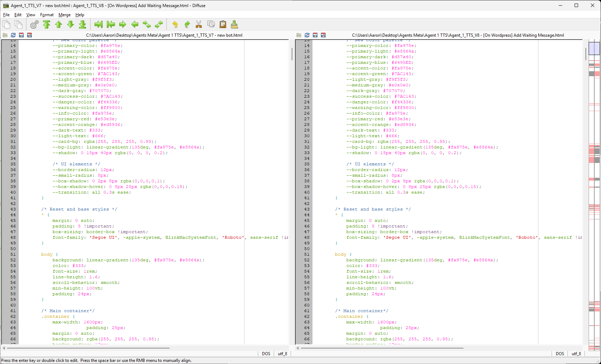The width and height of the screenshot is (601, 364).
Task: Click the Clear Edits broom icon
Action: [x=235, y=24]
